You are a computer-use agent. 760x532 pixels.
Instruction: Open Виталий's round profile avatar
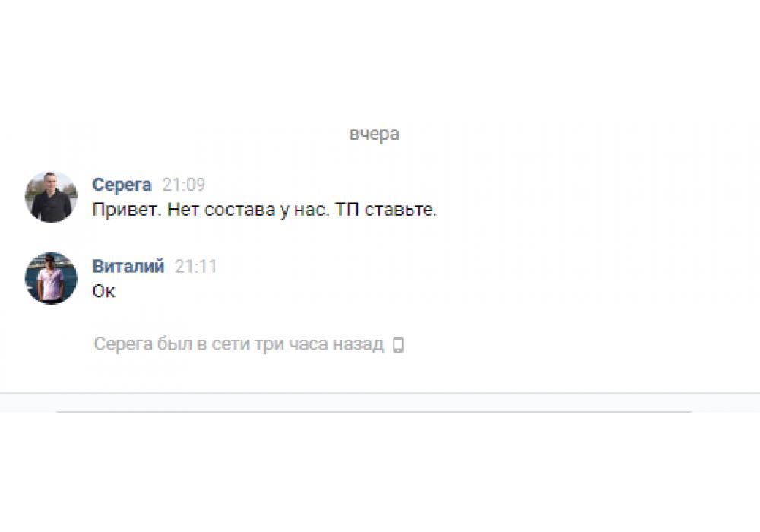coord(51,278)
